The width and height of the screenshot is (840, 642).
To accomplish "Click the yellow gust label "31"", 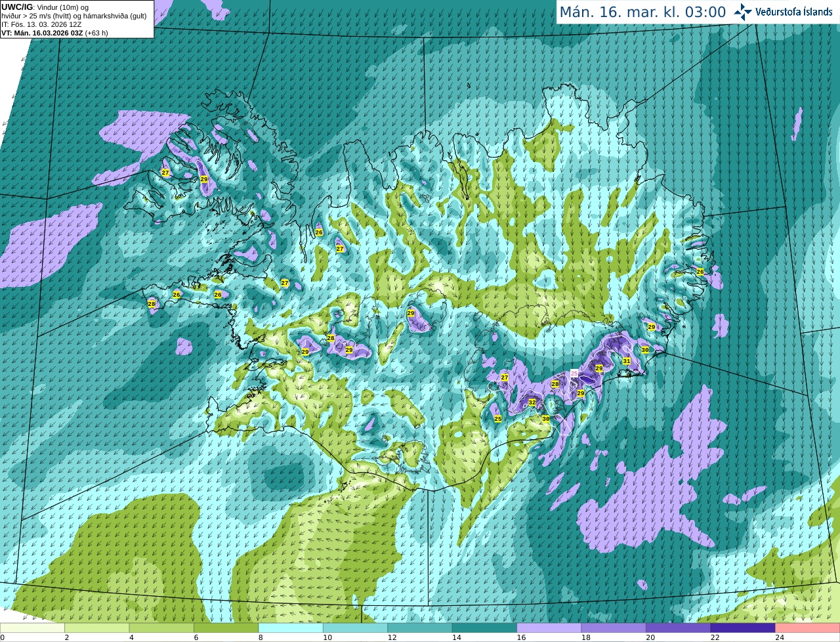I will pyautogui.click(x=627, y=361).
